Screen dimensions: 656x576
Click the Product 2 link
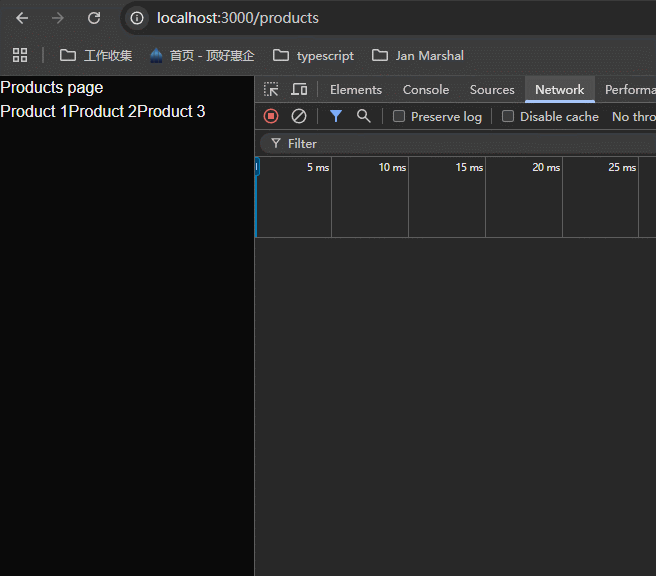click(x=102, y=111)
